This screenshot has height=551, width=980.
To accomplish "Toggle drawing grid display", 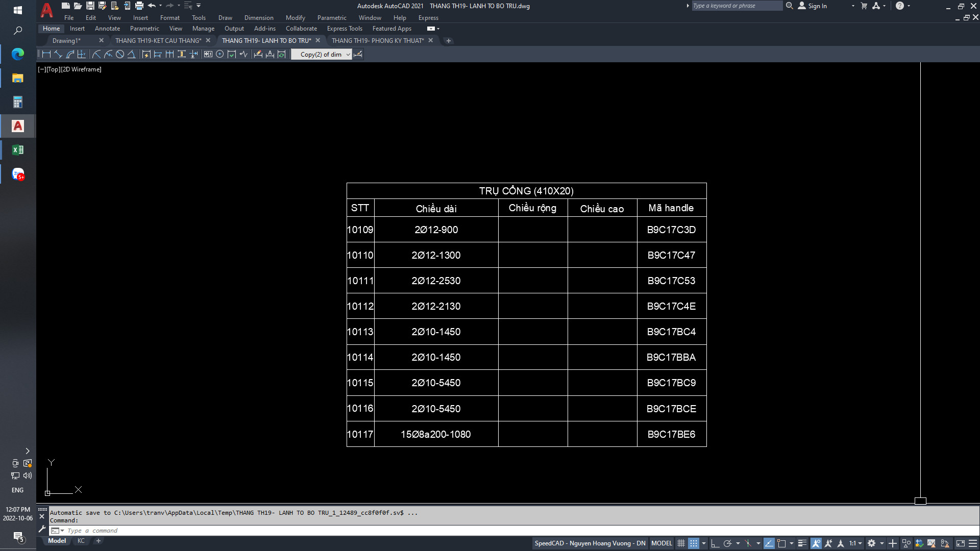I will pyautogui.click(x=681, y=543).
